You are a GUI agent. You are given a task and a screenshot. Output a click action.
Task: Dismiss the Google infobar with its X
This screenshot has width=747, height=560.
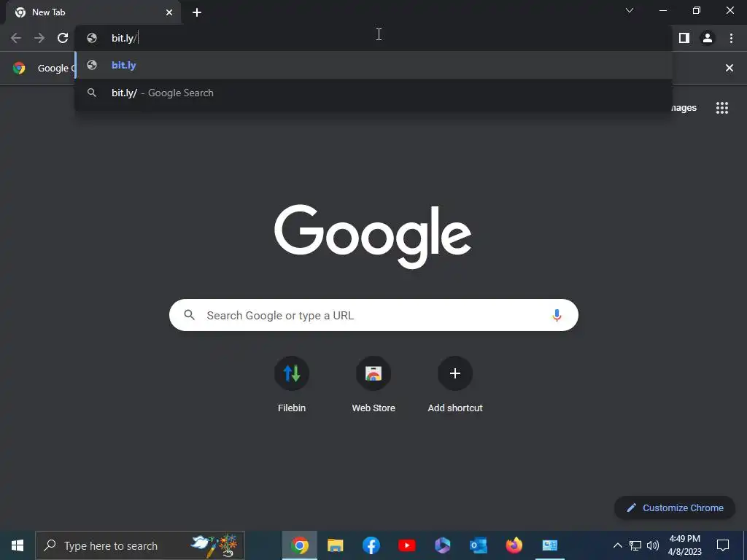coord(729,68)
